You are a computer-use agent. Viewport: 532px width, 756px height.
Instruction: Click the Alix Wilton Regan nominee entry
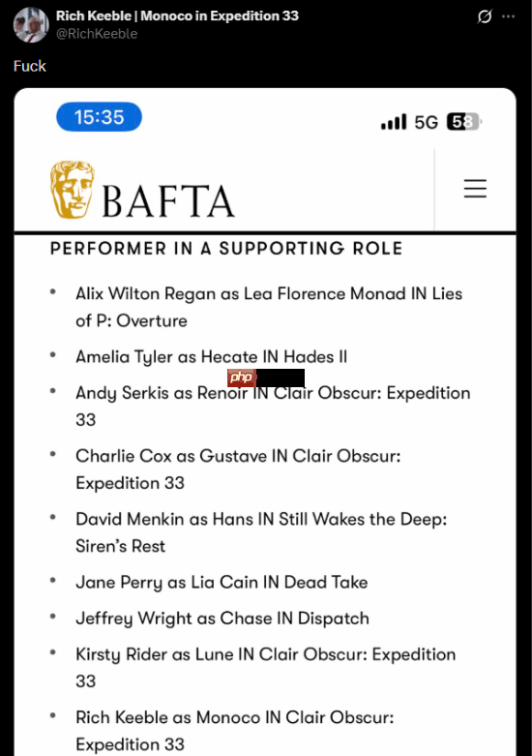coord(269,307)
